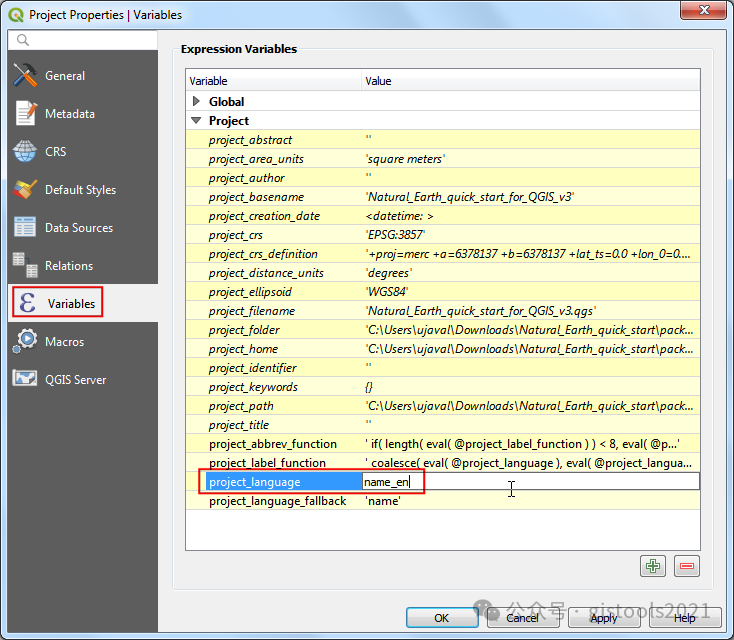734x640 pixels.
Task: Click the 'degrees' distance units value
Action: tap(389, 273)
